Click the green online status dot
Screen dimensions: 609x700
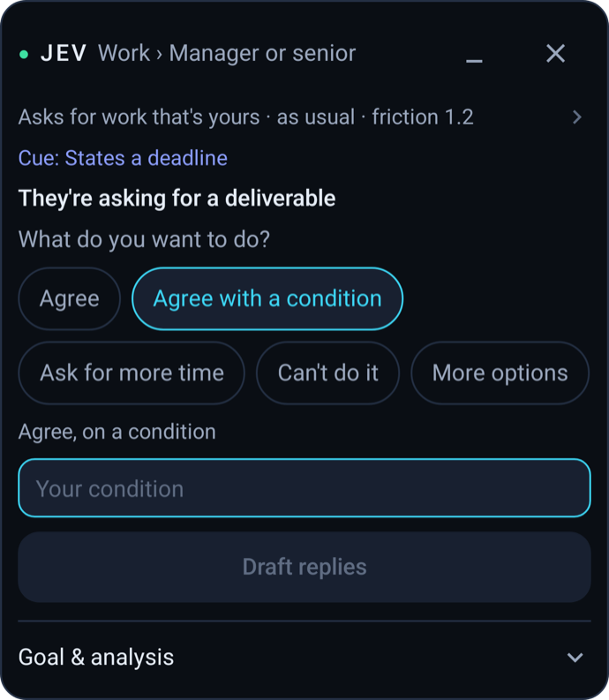24,55
